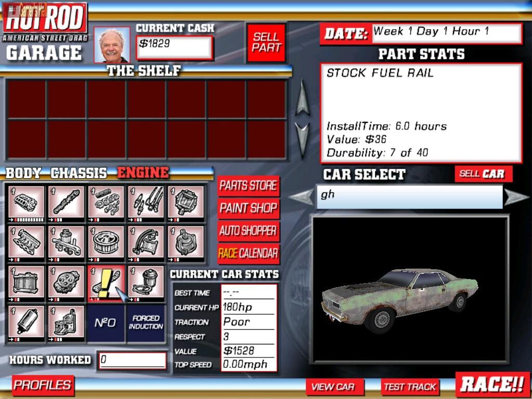Select the last part icon in top engine row

[186, 202]
